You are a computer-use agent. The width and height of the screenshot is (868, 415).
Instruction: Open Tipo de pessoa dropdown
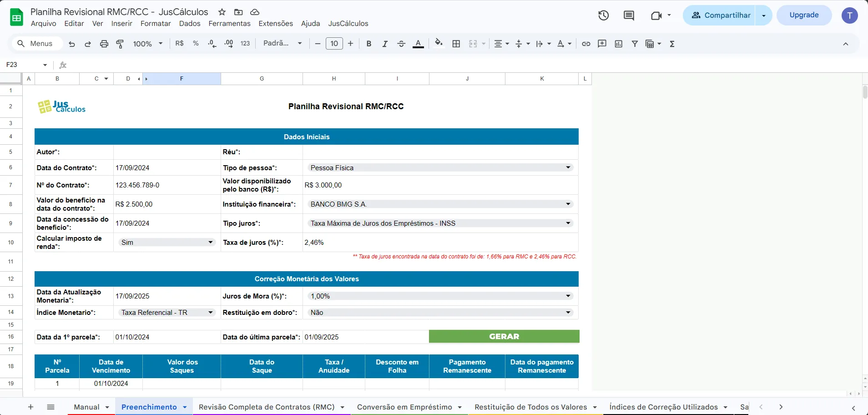[x=440, y=168]
